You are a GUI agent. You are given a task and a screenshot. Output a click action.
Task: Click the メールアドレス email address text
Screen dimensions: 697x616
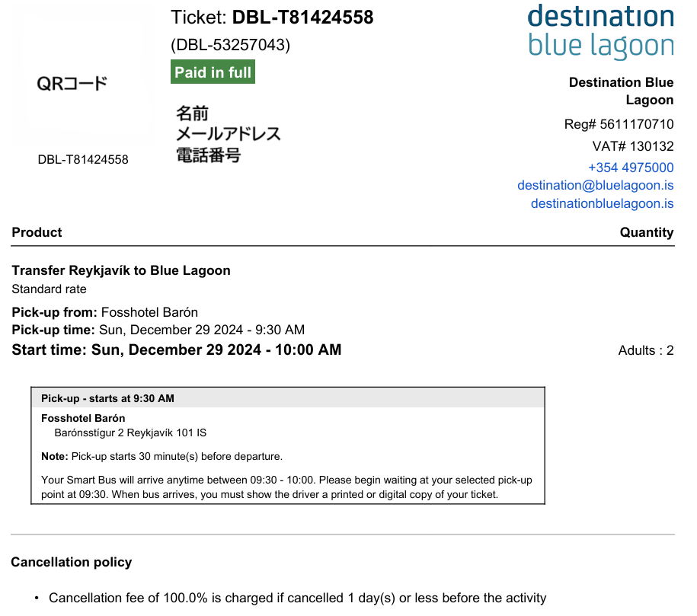click(228, 134)
